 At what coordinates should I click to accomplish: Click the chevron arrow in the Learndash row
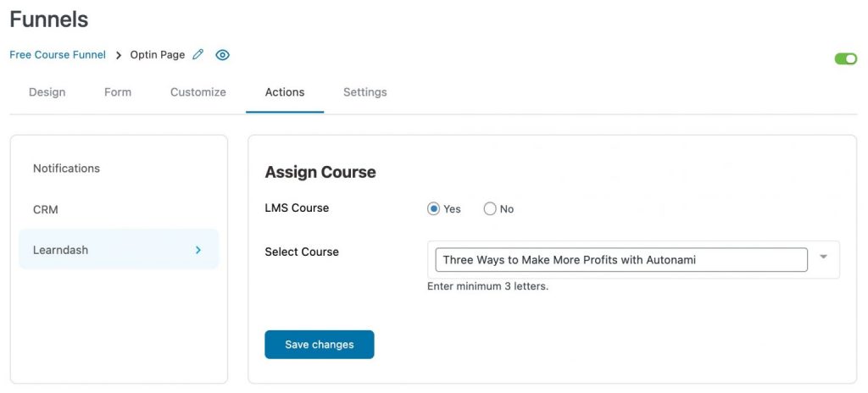click(198, 250)
